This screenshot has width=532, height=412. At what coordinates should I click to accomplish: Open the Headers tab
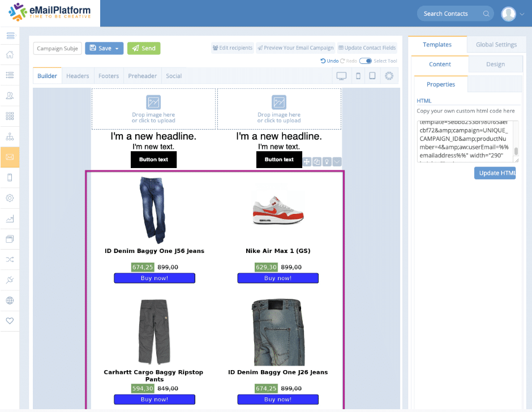pyautogui.click(x=78, y=76)
